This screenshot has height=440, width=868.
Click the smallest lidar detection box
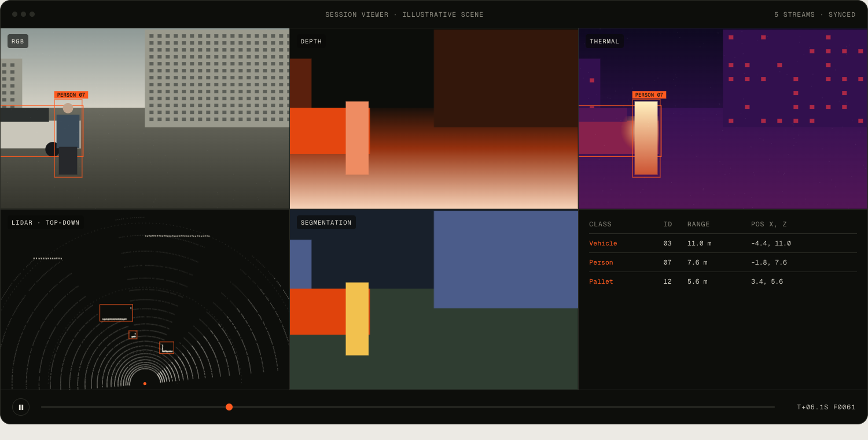pyautogui.click(x=133, y=335)
